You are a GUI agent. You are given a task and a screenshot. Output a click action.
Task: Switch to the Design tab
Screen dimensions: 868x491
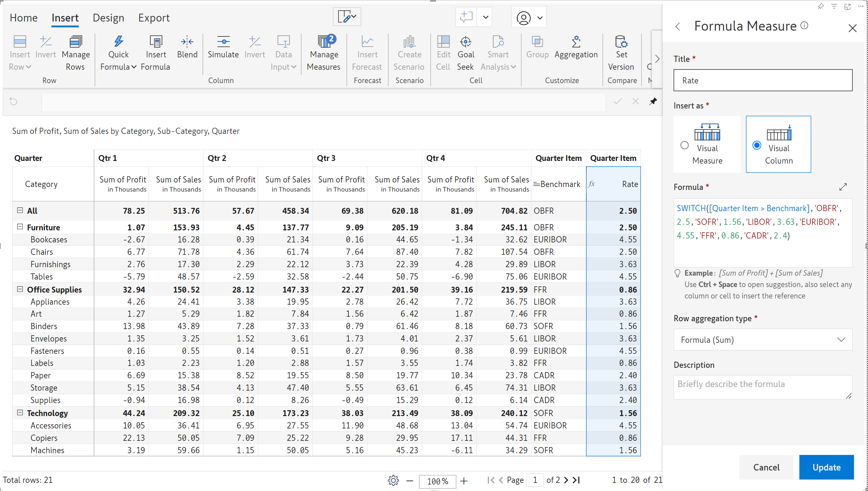point(108,18)
